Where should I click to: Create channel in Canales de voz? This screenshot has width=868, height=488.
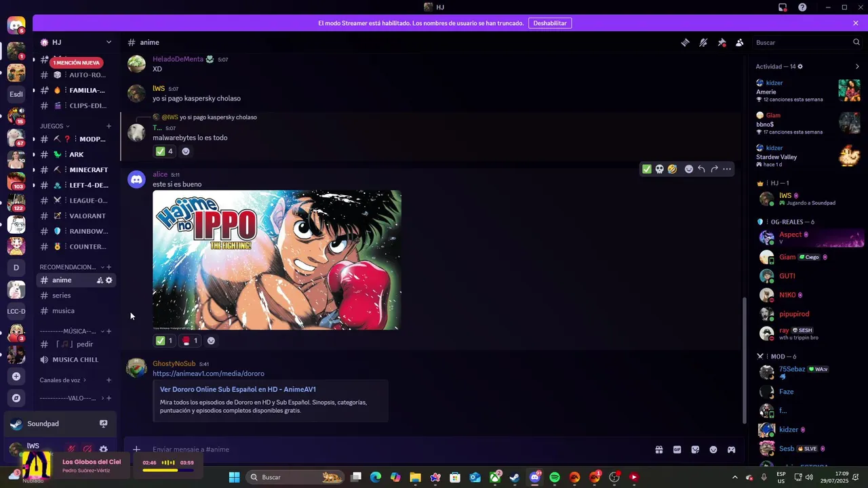[x=108, y=380]
